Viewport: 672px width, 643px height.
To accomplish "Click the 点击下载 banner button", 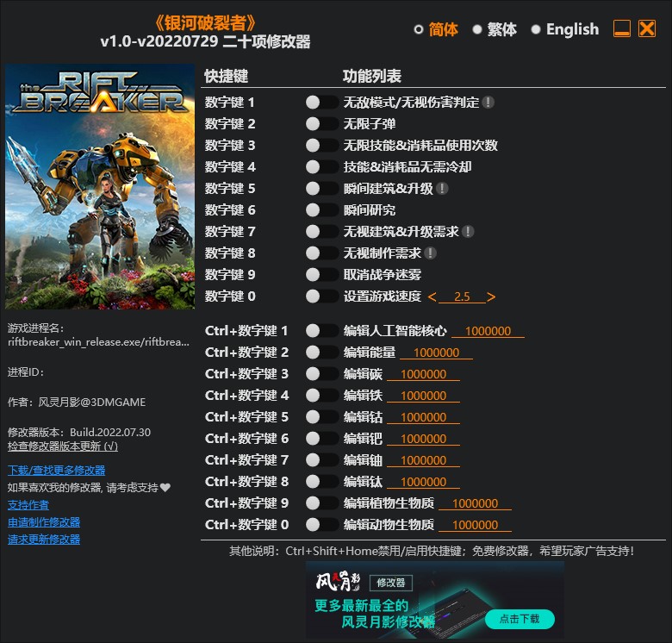I will pos(520,619).
